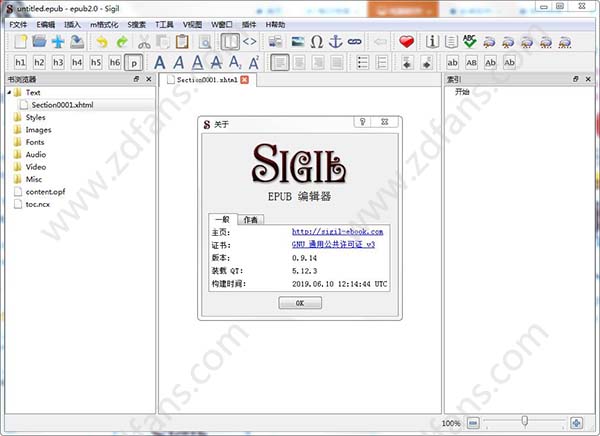
Task: Save the book with the disk icon
Action: pyautogui.click(x=77, y=42)
